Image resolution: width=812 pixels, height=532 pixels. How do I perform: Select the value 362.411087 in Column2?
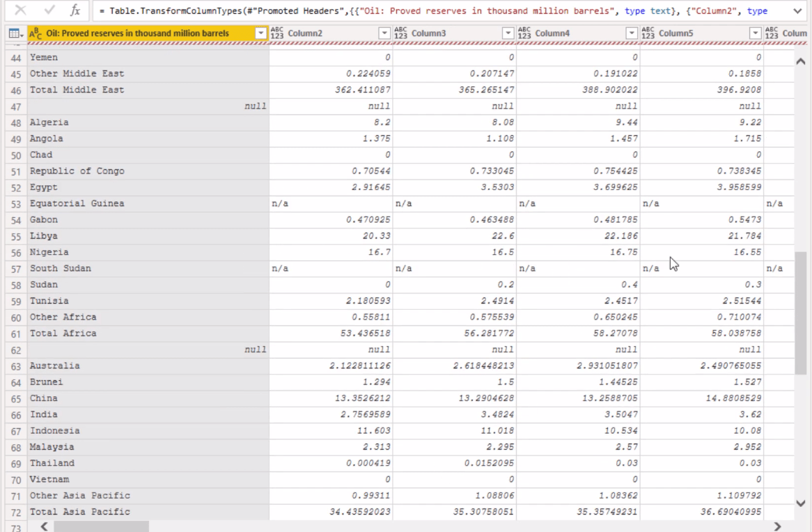(330, 90)
